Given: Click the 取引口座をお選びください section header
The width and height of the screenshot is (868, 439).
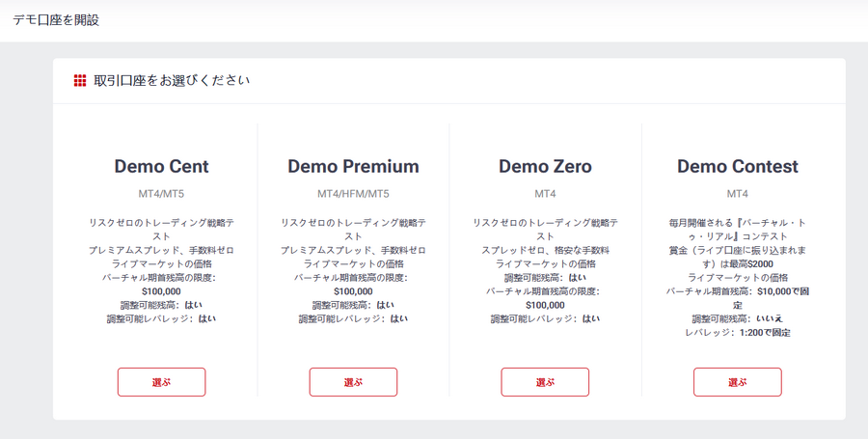Looking at the screenshot, I should point(173,81).
